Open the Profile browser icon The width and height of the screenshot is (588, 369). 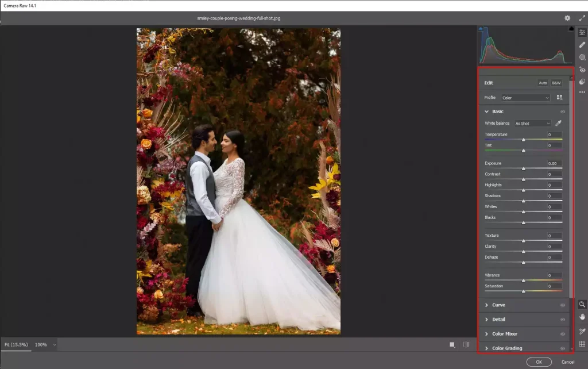559,98
